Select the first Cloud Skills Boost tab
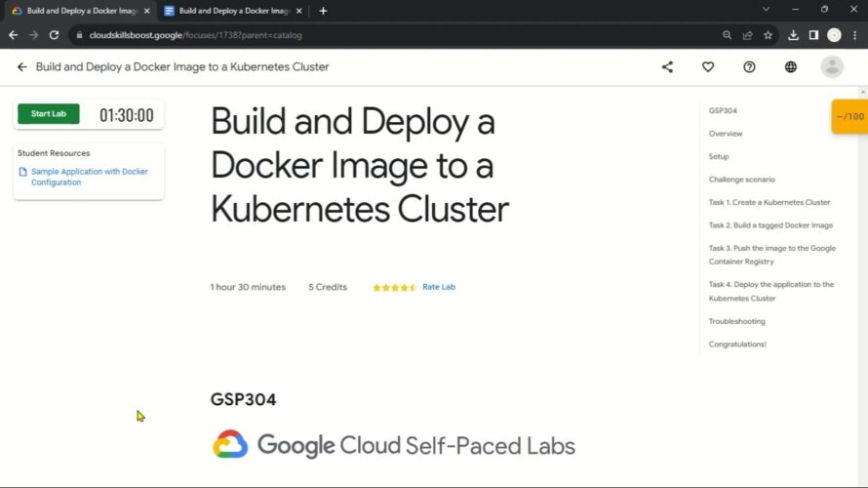 point(80,11)
